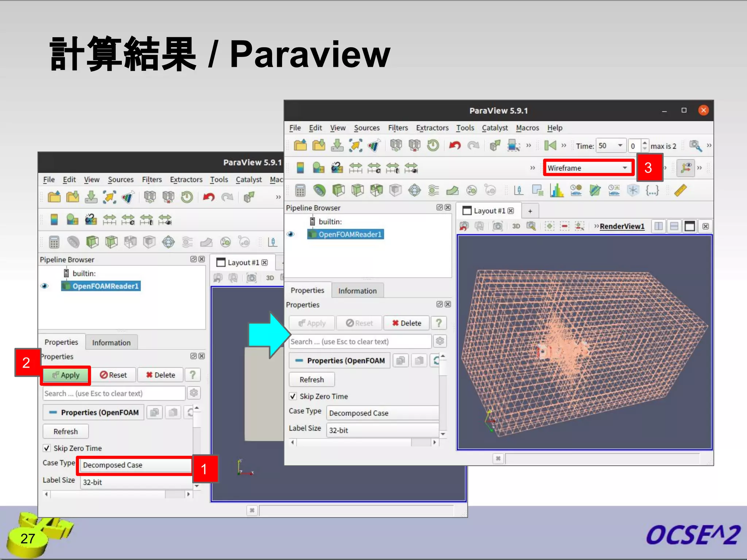
Task: Click Delete button in right window
Action: coord(406,323)
